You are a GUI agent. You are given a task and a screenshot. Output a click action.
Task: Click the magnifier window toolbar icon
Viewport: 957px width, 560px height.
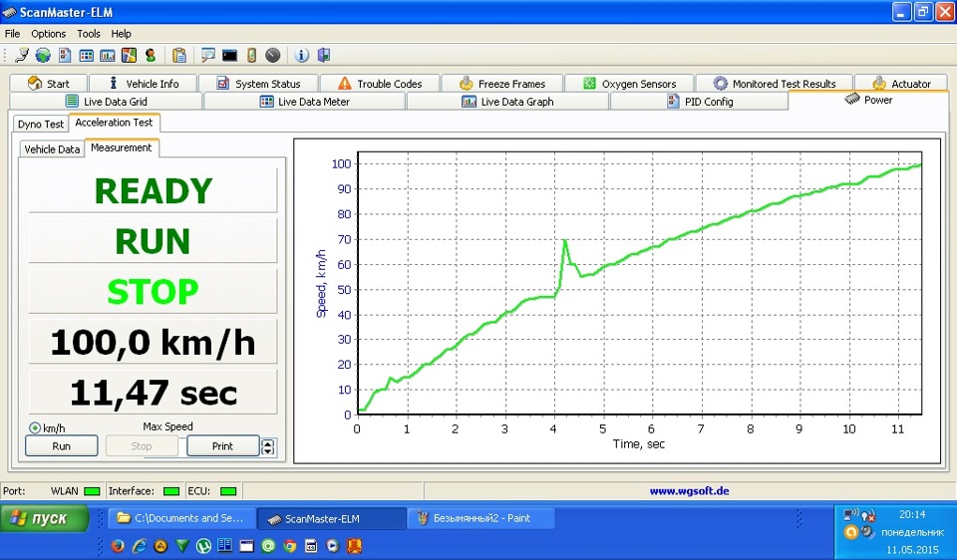(208, 56)
